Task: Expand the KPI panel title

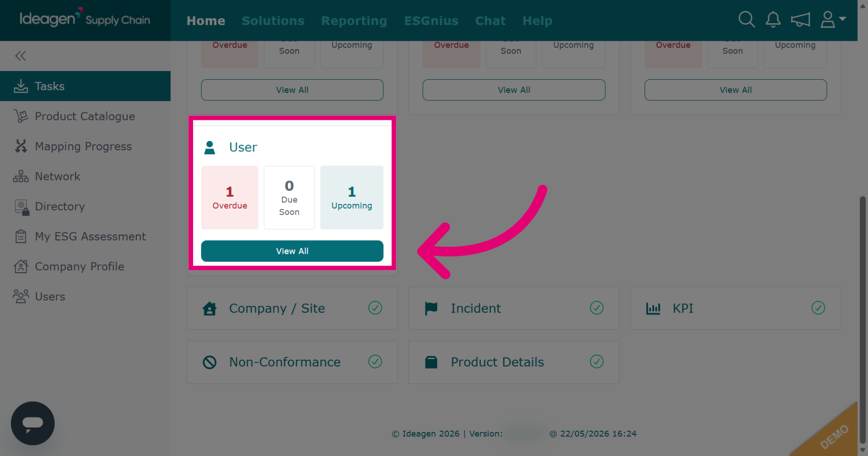Action: pos(683,309)
